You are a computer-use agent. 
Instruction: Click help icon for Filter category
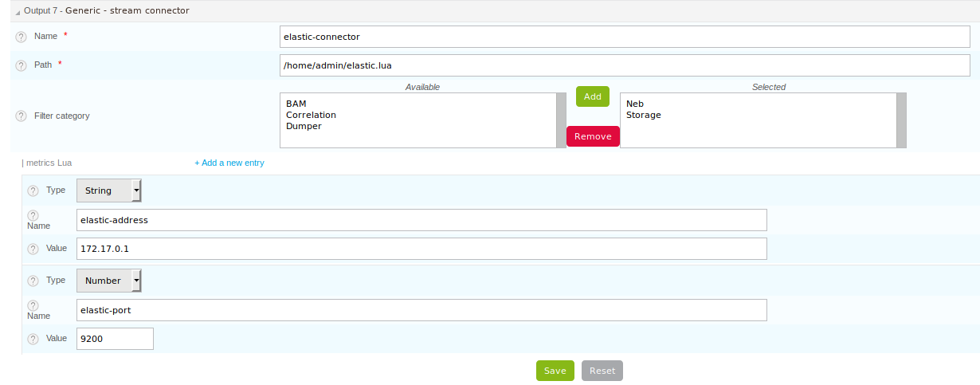tap(22, 116)
